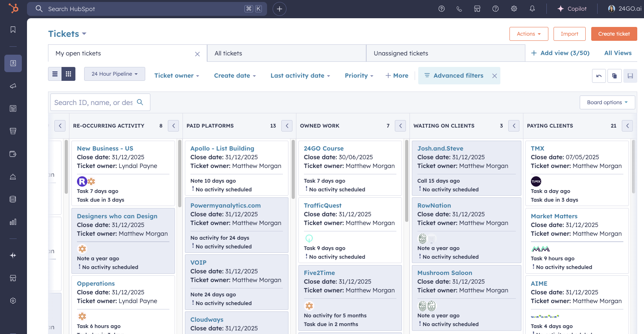The width and height of the screenshot is (644, 334).
Task: Open the Actions dropdown
Action: [x=529, y=34]
